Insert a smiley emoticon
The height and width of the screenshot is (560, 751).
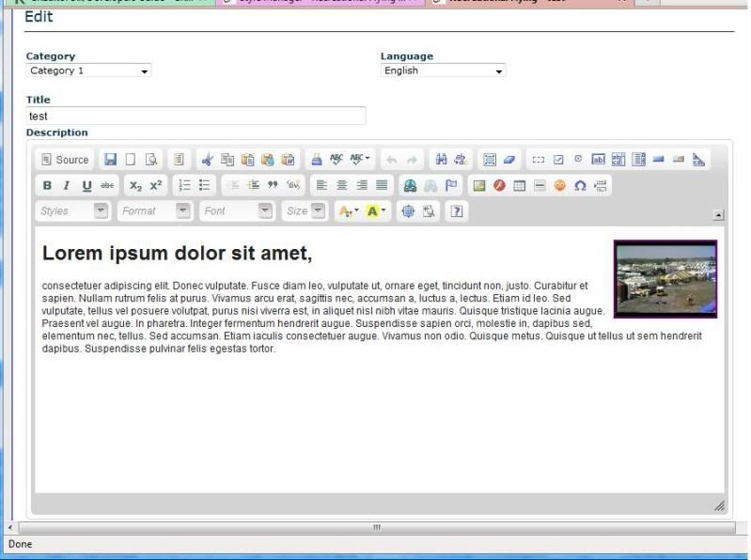(559, 185)
